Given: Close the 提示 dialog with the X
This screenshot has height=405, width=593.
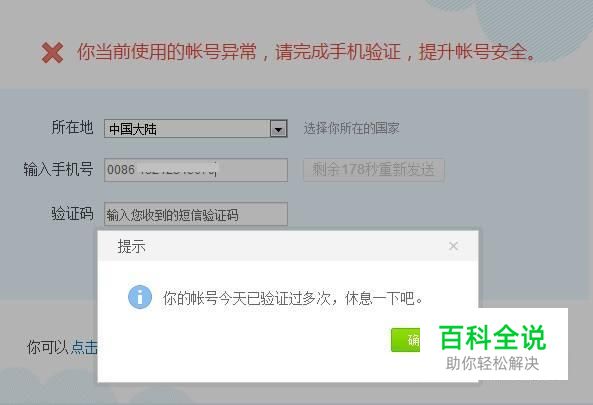Looking at the screenshot, I should click(453, 246).
